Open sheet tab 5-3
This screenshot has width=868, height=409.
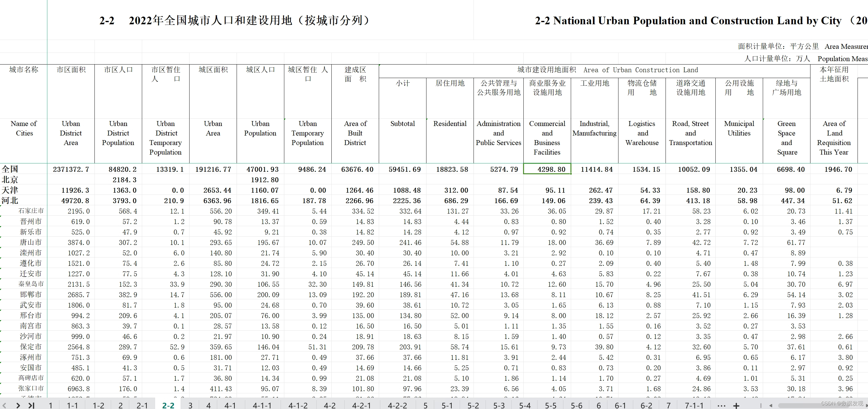click(x=499, y=405)
